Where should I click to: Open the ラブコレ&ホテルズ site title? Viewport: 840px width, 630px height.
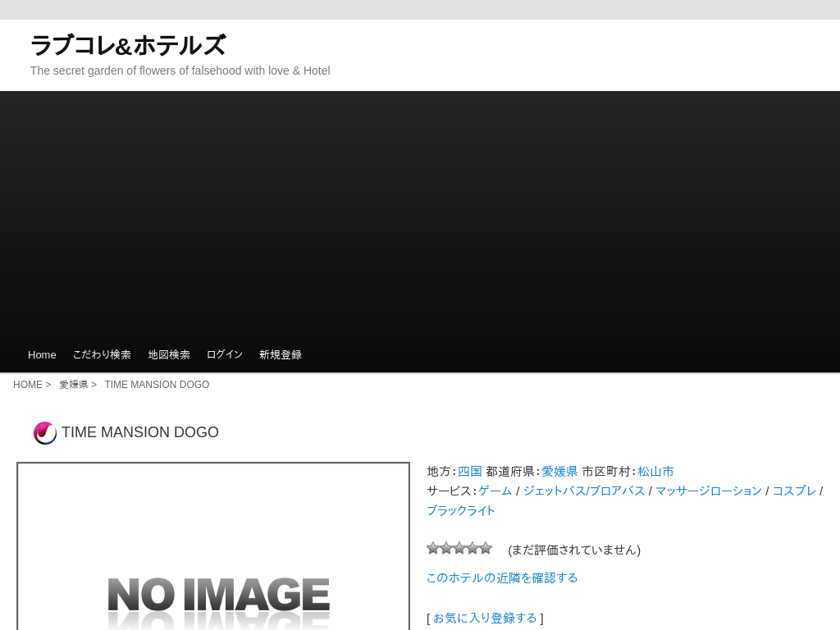pyautogui.click(x=128, y=46)
